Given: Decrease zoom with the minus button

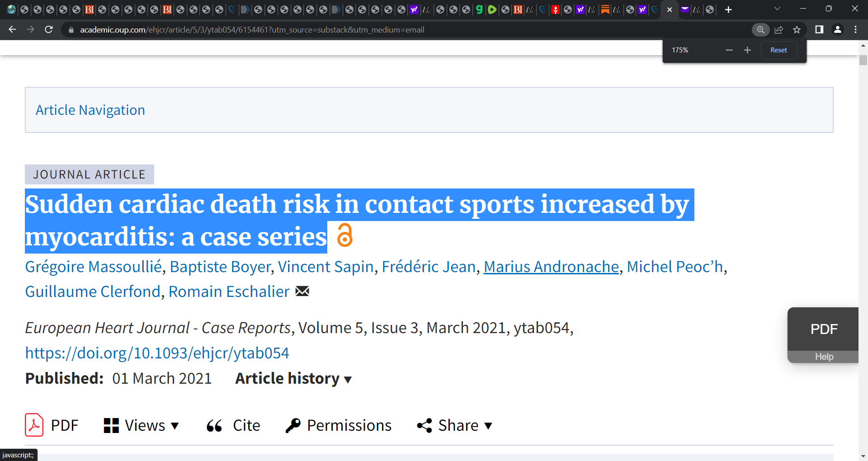Looking at the screenshot, I should pos(729,50).
